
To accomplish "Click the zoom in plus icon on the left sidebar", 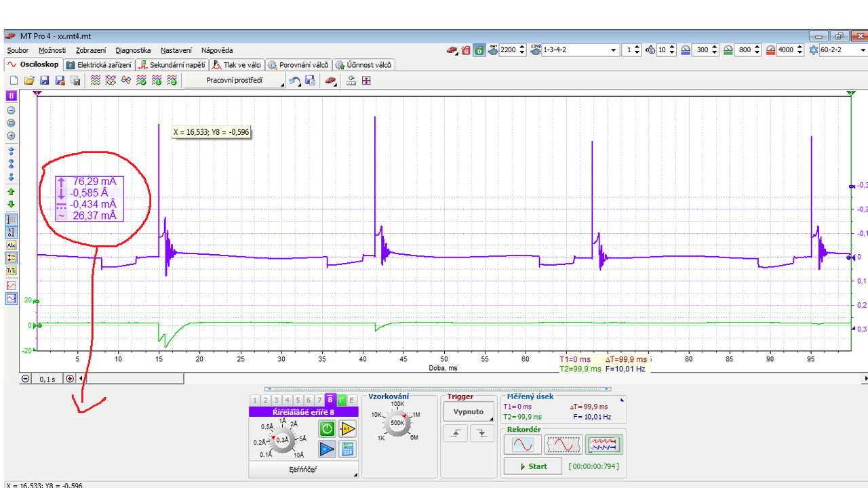I will tap(11, 136).
